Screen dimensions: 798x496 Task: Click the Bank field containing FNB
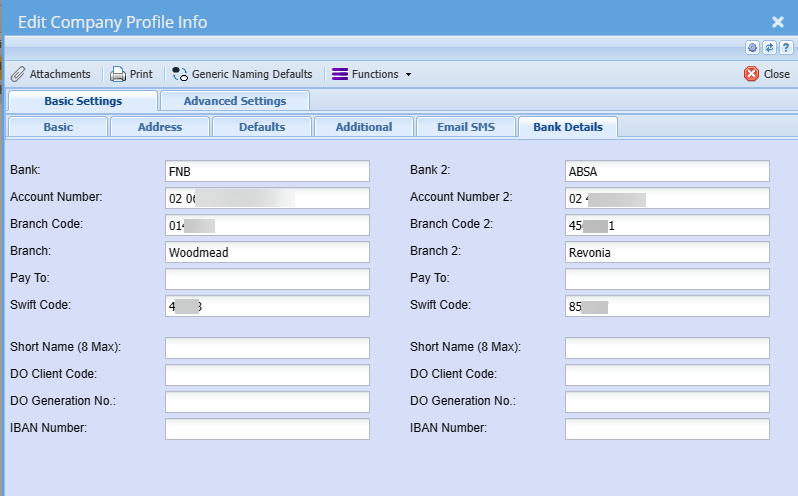267,171
